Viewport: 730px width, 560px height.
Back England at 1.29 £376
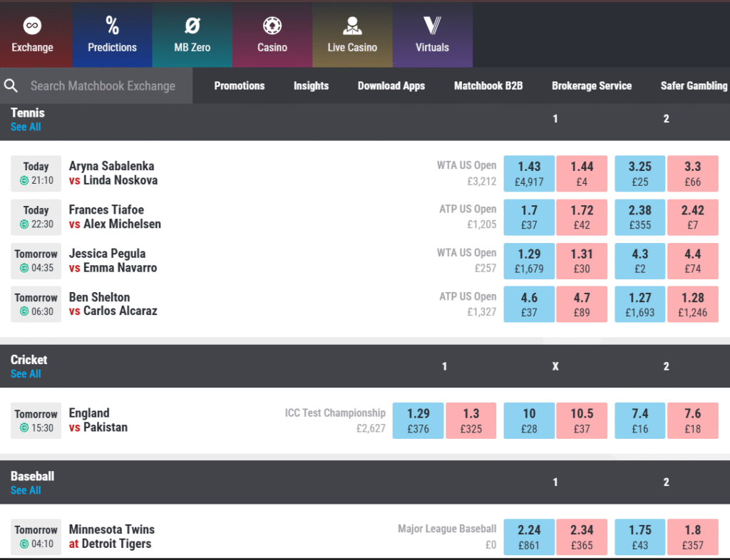(x=418, y=420)
